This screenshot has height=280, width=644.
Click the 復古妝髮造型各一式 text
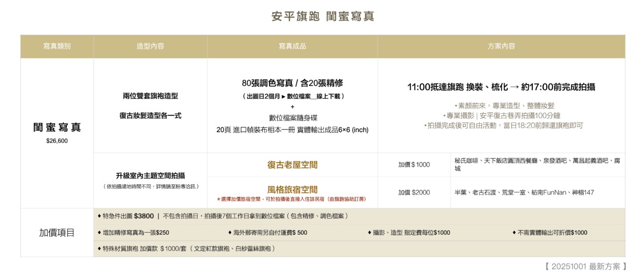point(150,116)
